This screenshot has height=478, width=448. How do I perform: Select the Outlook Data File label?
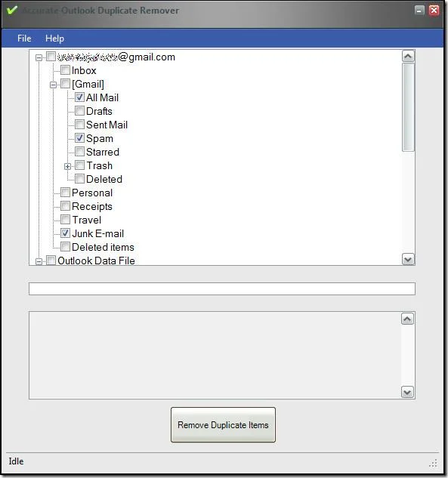coord(96,261)
